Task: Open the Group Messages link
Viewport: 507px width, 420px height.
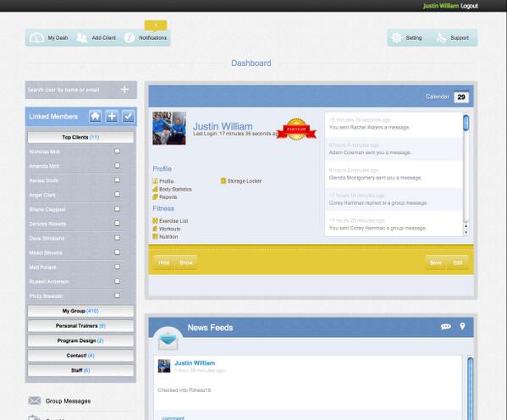Action: (68, 401)
